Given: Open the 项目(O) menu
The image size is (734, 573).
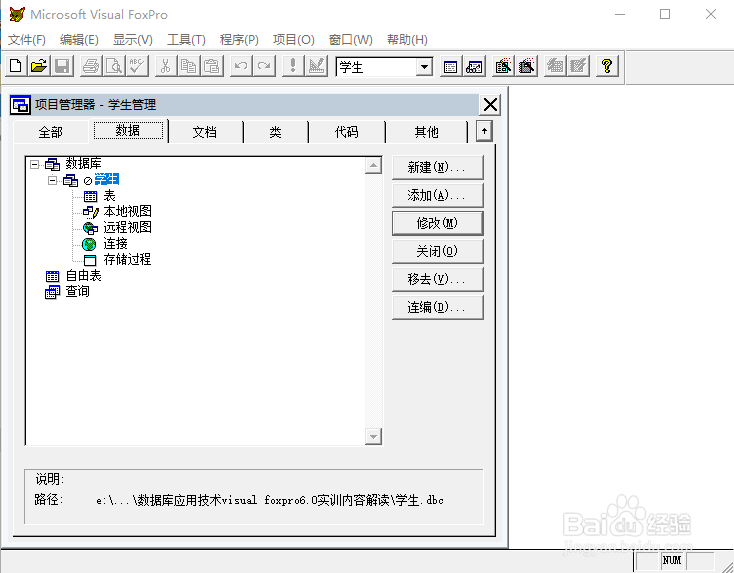Looking at the screenshot, I should [294, 40].
